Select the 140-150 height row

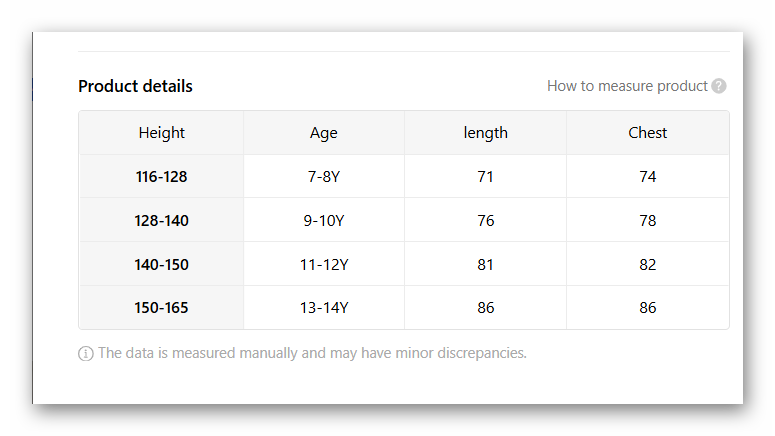[162, 265]
